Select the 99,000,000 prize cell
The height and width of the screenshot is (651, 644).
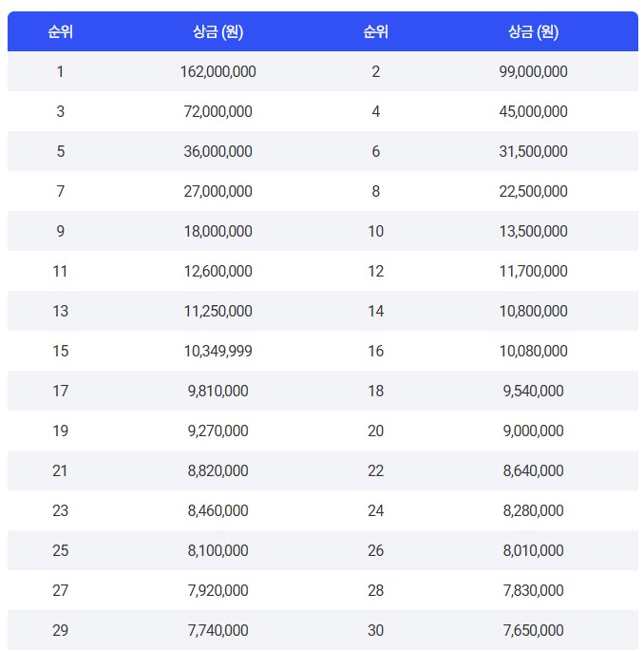pos(533,71)
